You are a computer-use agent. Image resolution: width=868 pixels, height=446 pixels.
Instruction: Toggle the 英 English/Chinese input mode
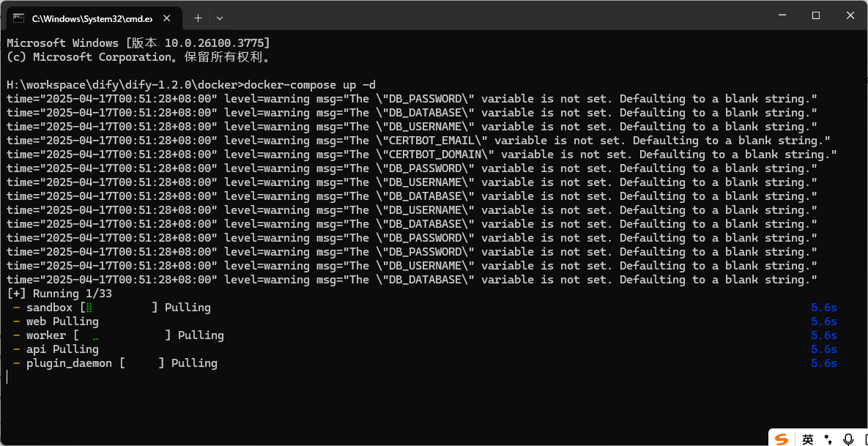pyautogui.click(x=807, y=439)
